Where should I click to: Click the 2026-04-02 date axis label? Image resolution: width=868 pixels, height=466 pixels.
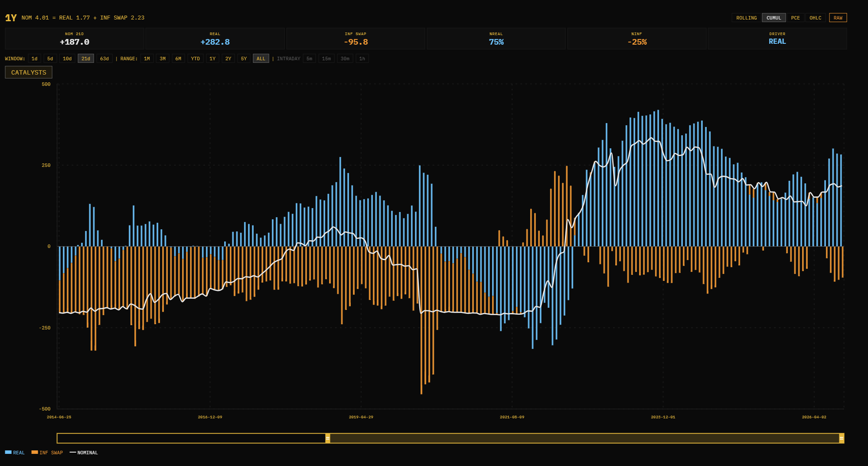(814, 417)
